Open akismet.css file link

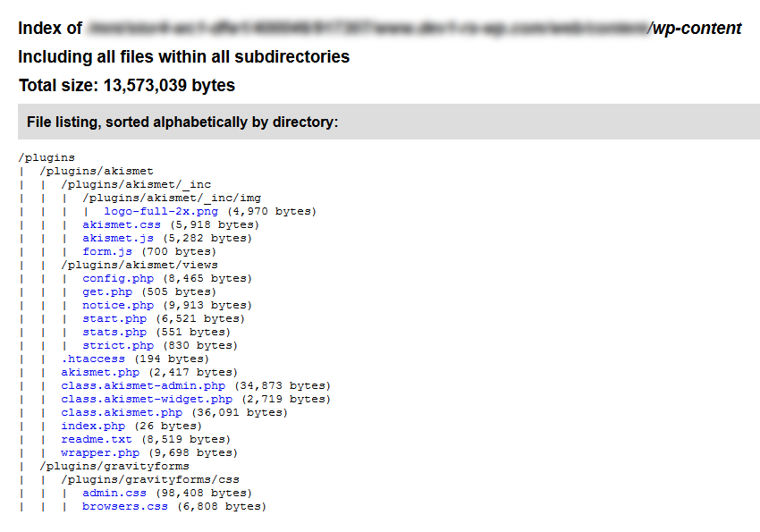click(122, 224)
